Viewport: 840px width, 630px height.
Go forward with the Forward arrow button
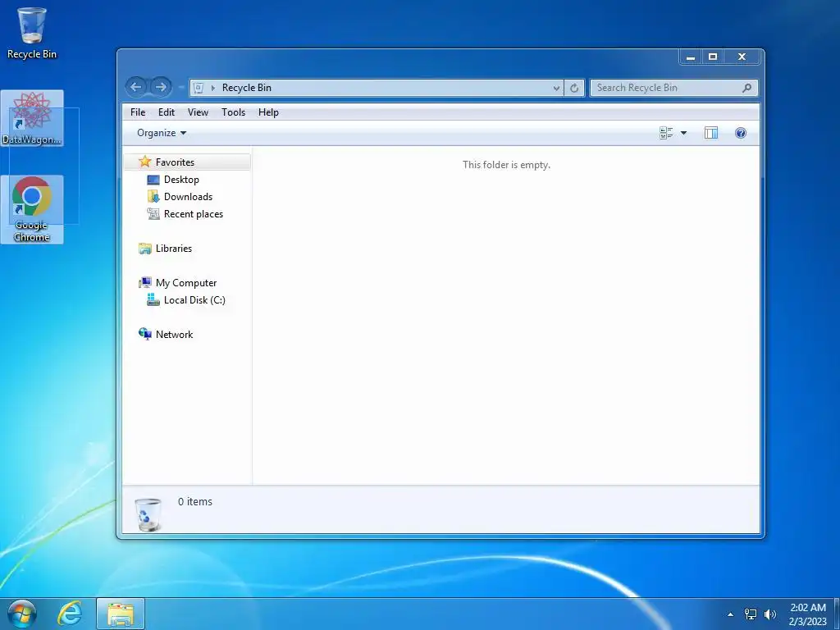pos(160,87)
